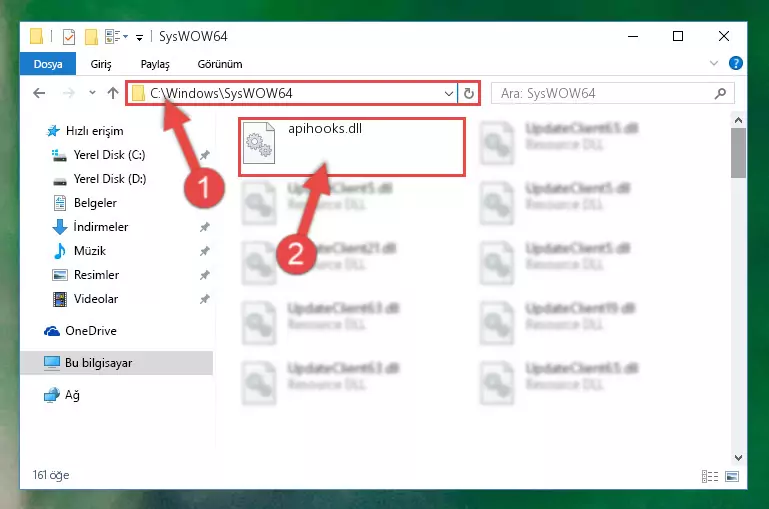
Task: Switch to the Görünüm ribbon tab
Action: coord(220,64)
